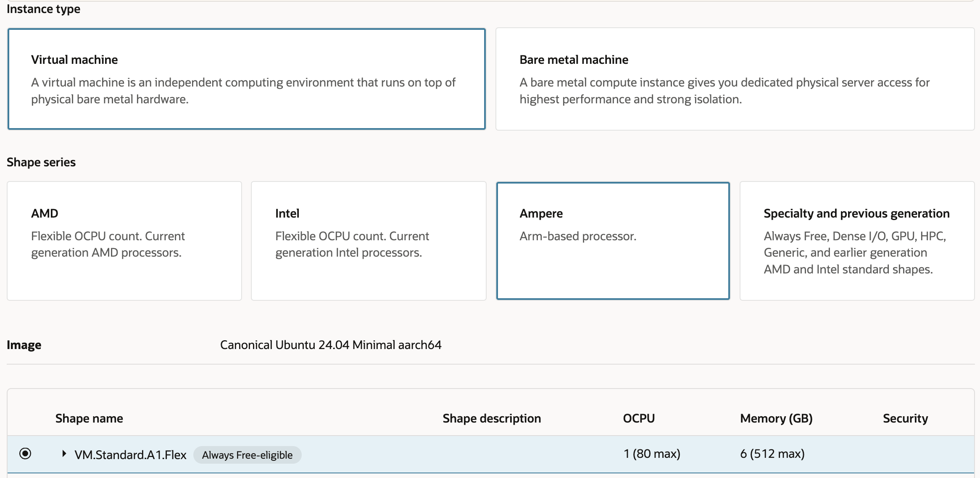Screen dimensions: 980x478
Task: Select the VM.Standard.A1.Flex radio button
Action: point(25,454)
